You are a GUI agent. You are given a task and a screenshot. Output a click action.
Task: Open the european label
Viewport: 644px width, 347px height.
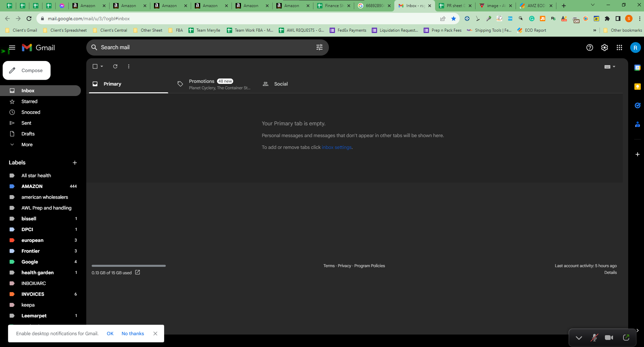(40, 240)
